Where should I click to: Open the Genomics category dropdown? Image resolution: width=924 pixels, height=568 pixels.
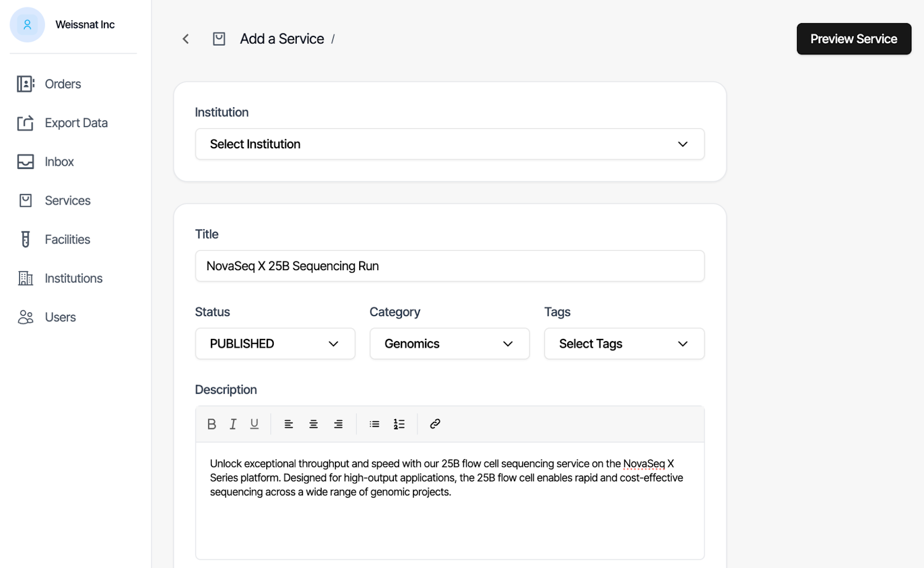(x=449, y=344)
